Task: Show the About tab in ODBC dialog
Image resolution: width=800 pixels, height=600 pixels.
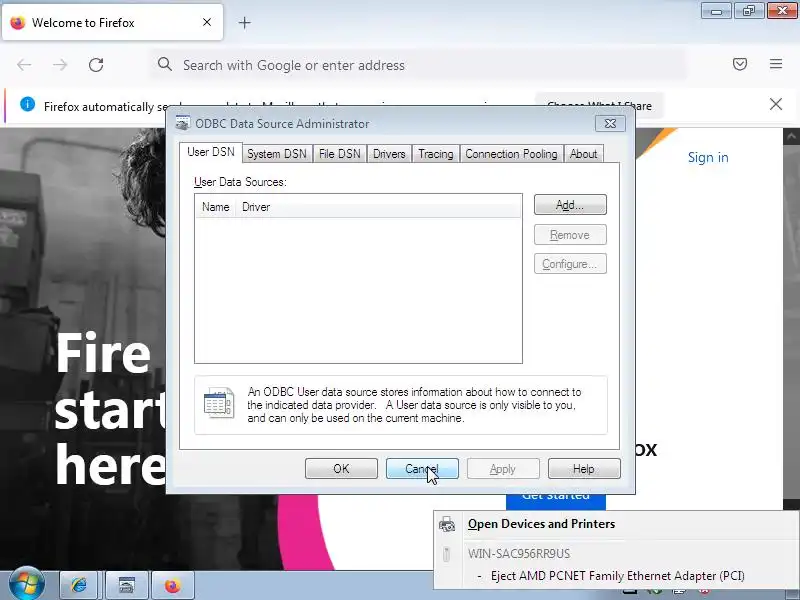Action: point(583,154)
